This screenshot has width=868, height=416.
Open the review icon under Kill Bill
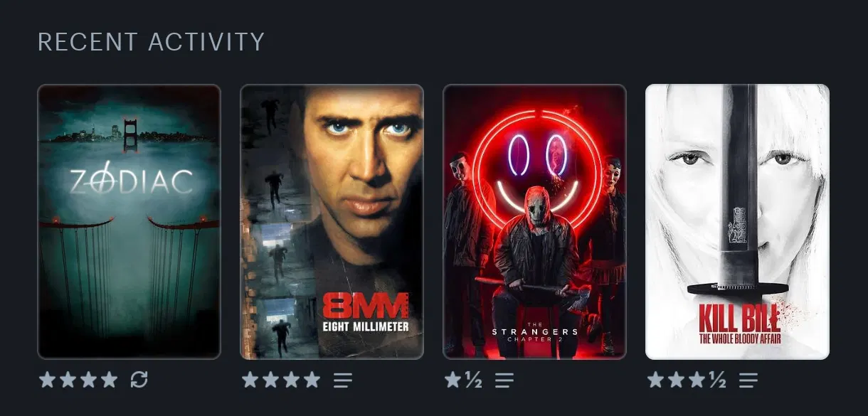748,380
